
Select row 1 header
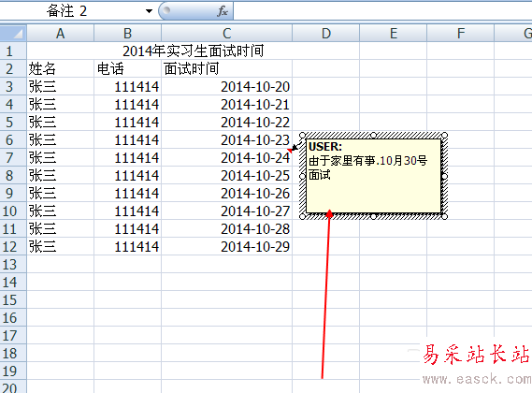[x=13, y=51]
